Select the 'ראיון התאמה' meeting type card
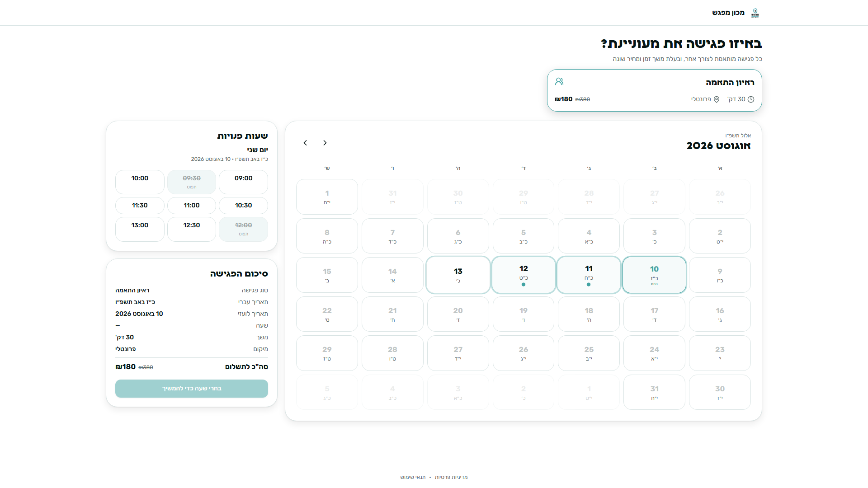Image resolution: width=868 pixels, height=488 pixels. click(654, 90)
